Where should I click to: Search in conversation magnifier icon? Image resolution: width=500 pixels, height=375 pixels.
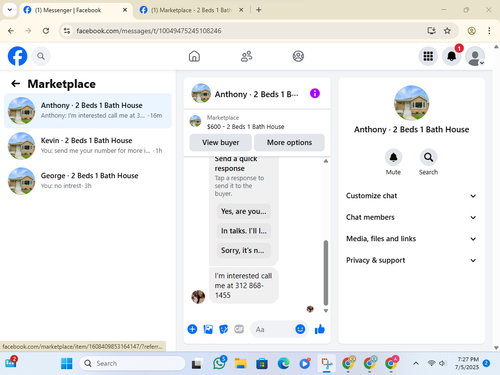pyautogui.click(x=428, y=157)
